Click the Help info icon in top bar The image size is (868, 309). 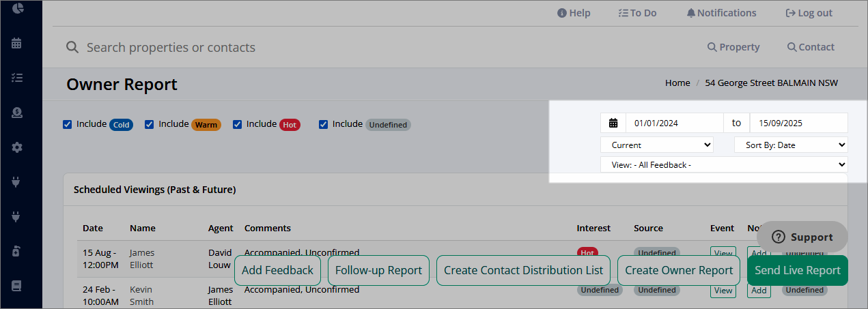[562, 13]
